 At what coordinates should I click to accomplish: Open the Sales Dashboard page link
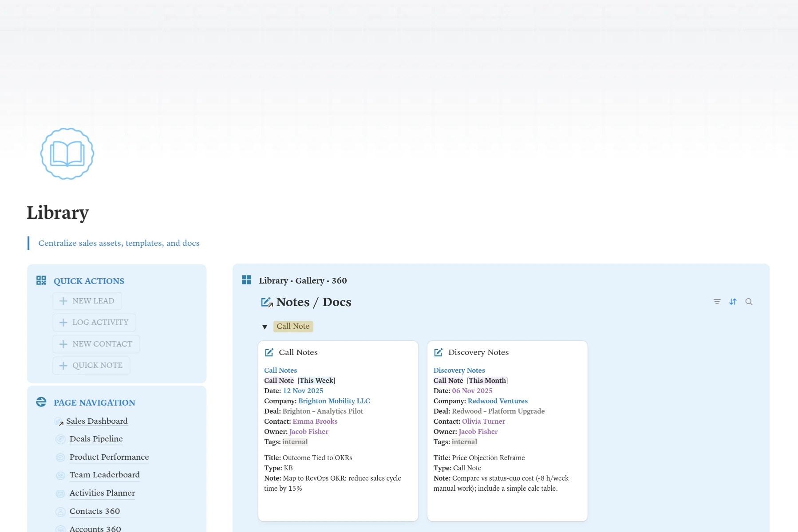point(96,421)
